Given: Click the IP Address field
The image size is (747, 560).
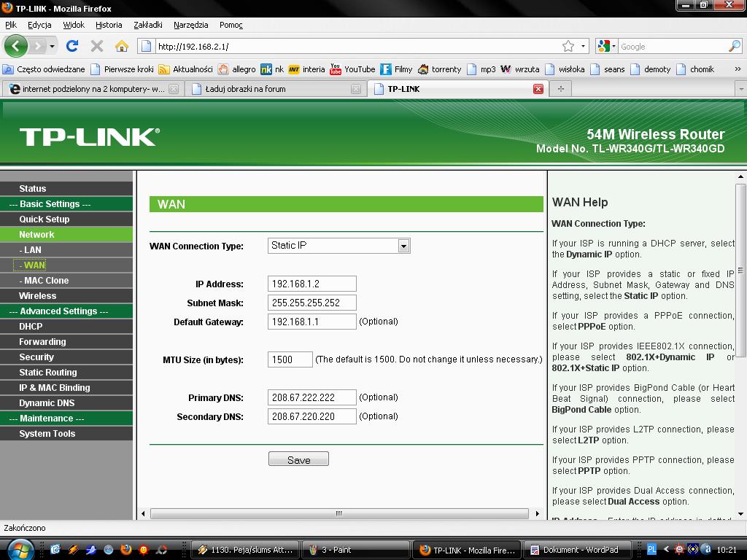Looking at the screenshot, I should [311, 284].
